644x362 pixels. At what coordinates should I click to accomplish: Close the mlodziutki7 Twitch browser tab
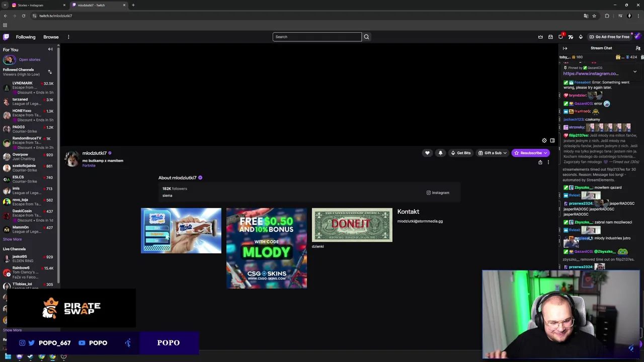tap(124, 5)
